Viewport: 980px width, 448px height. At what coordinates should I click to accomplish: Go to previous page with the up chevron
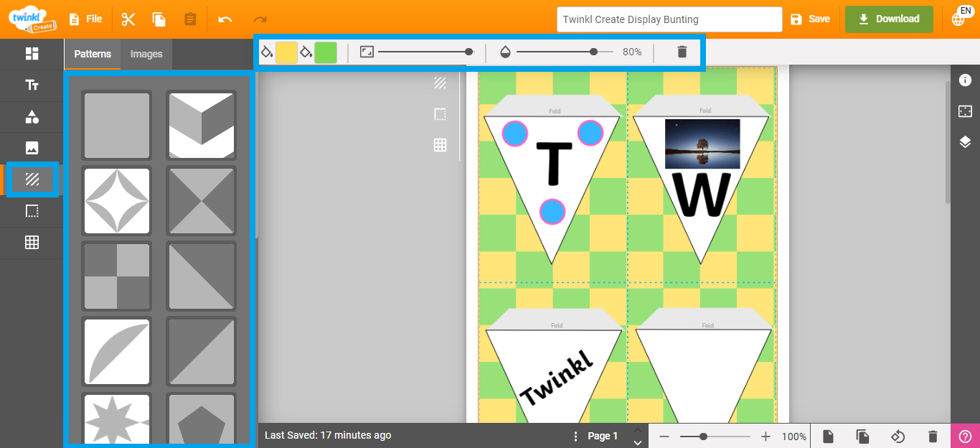click(637, 429)
